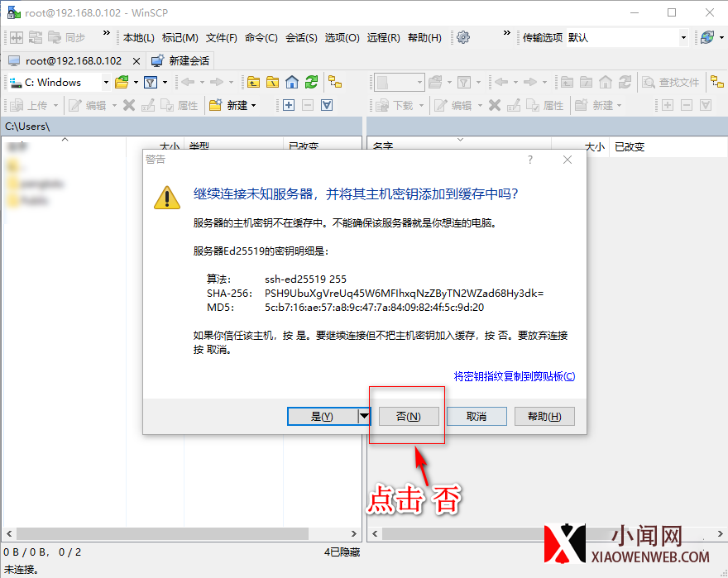
Task: Click 将密钥指纹复制到剪贴板 link
Action: (x=514, y=376)
